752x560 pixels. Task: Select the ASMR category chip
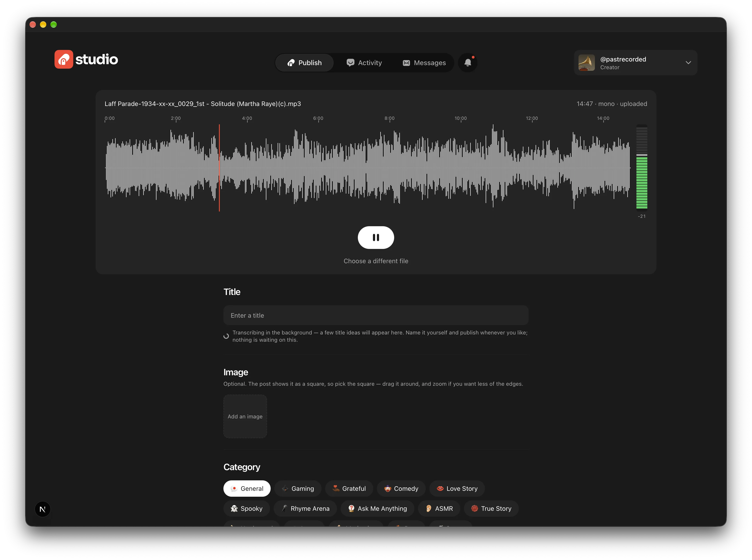[439, 508]
